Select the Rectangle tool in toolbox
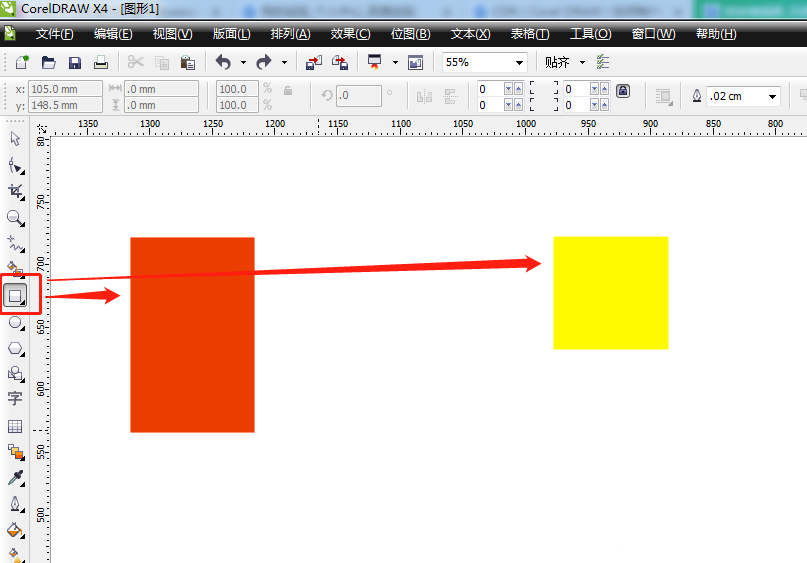The height and width of the screenshot is (563, 807). pos(15,296)
